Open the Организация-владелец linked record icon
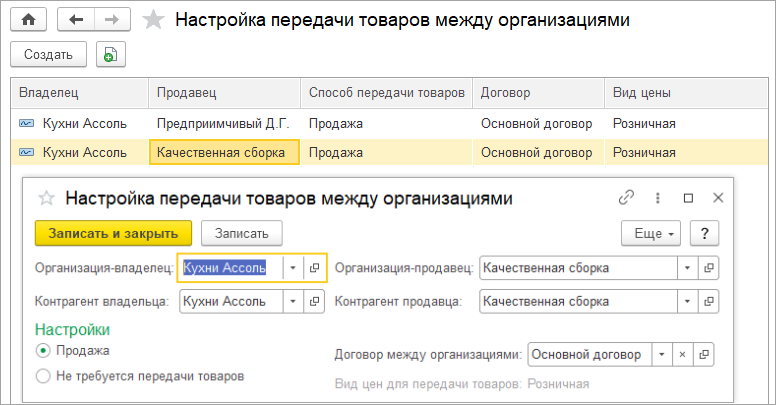 pyautogui.click(x=314, y=268)
